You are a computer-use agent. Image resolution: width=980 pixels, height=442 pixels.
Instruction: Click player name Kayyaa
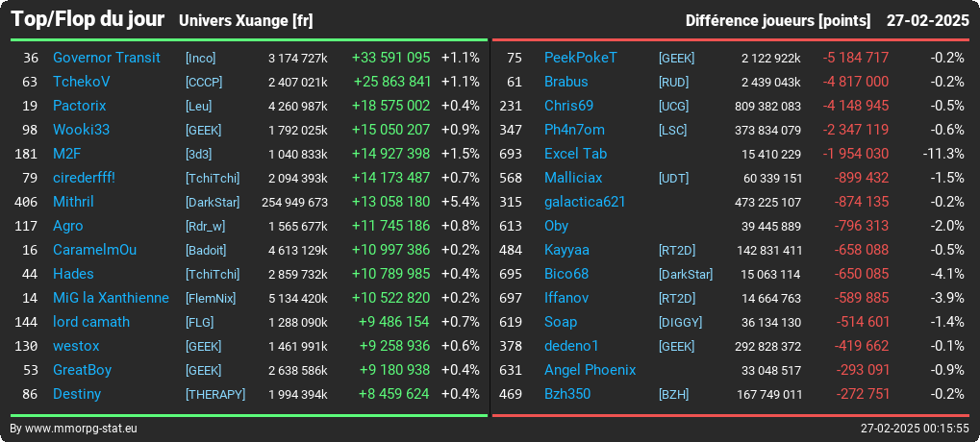point(566,250)
